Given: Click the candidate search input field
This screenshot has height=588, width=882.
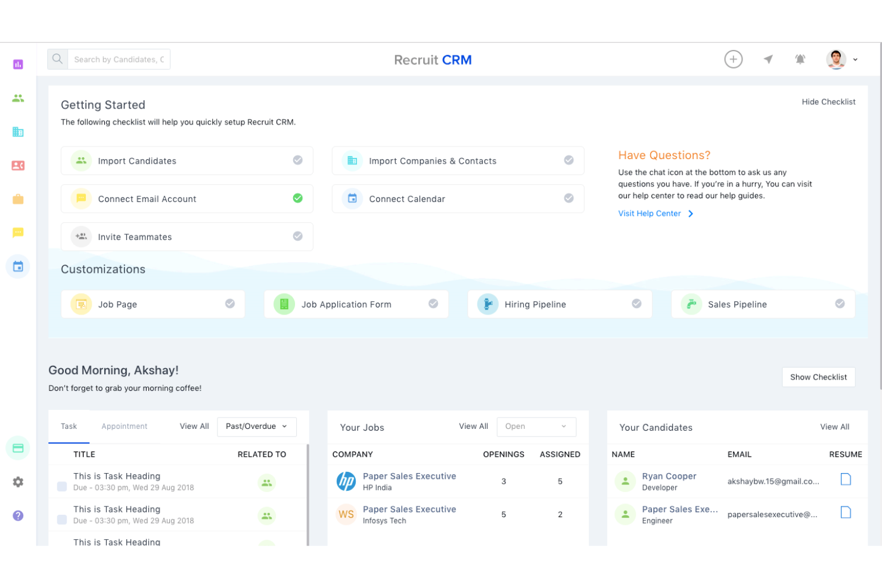Looking at the screenshot, I should 119,60.
